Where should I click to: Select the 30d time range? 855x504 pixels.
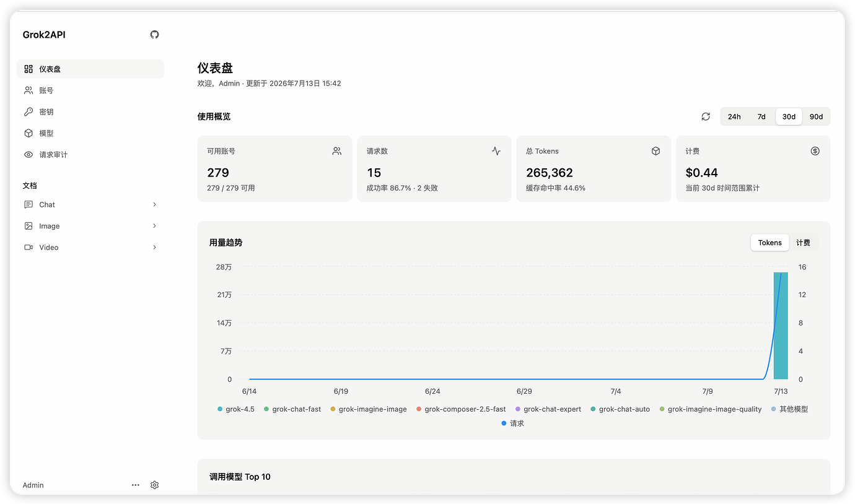point(789,116)
